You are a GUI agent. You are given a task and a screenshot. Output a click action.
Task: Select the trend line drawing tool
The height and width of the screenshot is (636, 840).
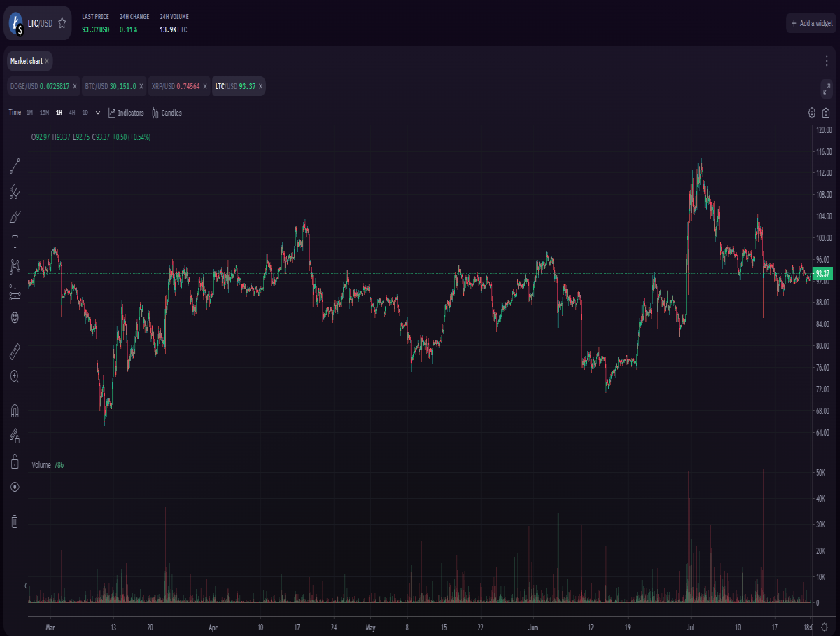(15, 166)
